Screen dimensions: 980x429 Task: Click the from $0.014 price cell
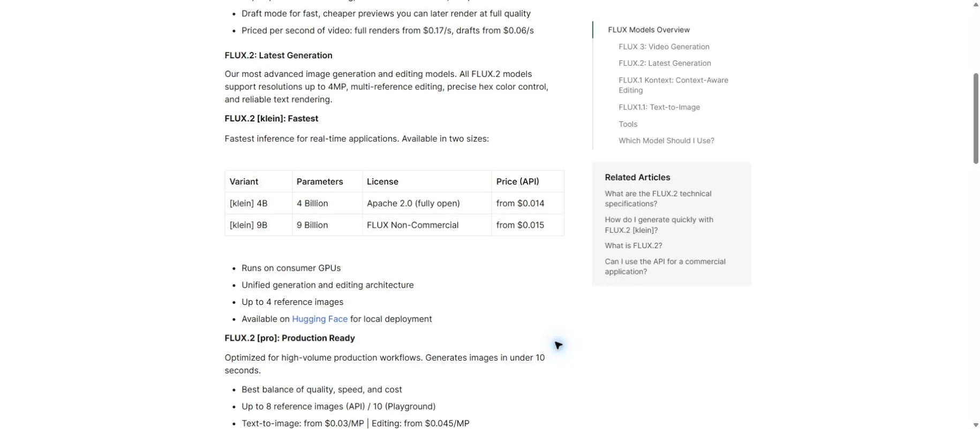tap(527, 203)
